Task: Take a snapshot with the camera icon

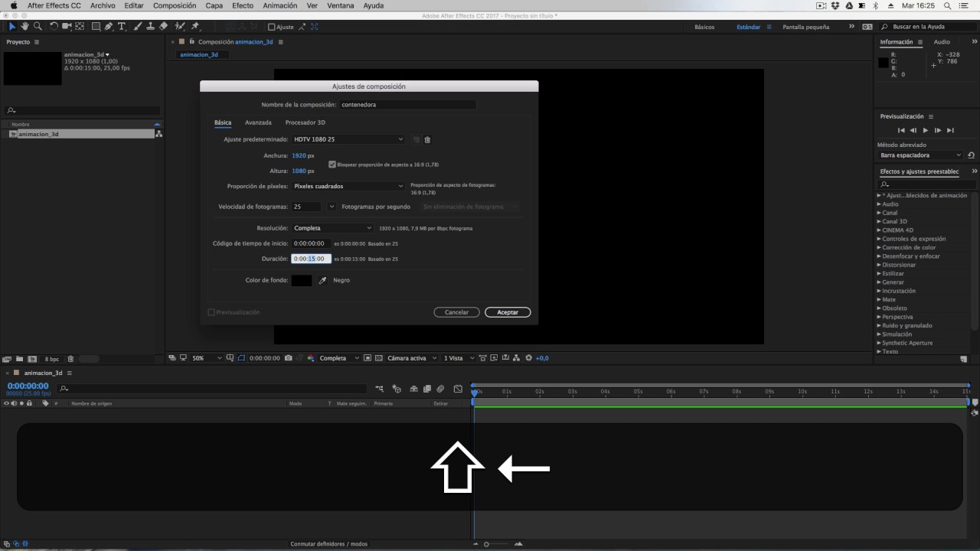Action: (x=288, y=358)
